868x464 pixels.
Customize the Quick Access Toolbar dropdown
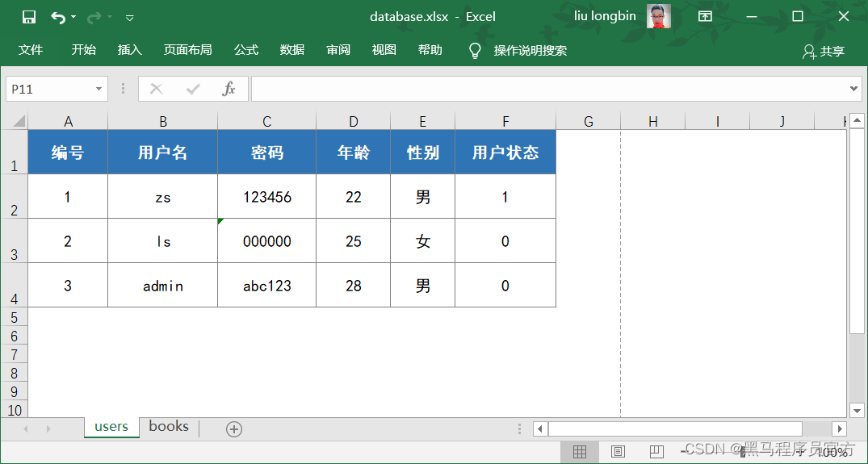click(129, 18)
